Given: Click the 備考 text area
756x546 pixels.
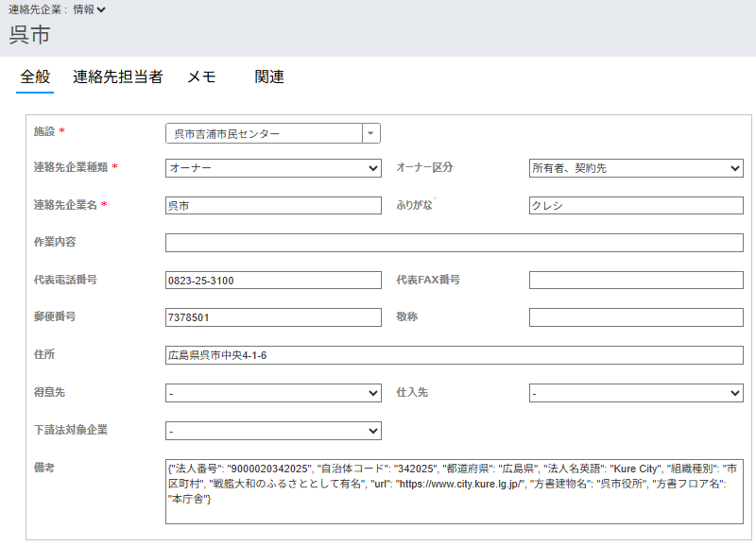Looking at the screenshot, I should pos(455,491).
